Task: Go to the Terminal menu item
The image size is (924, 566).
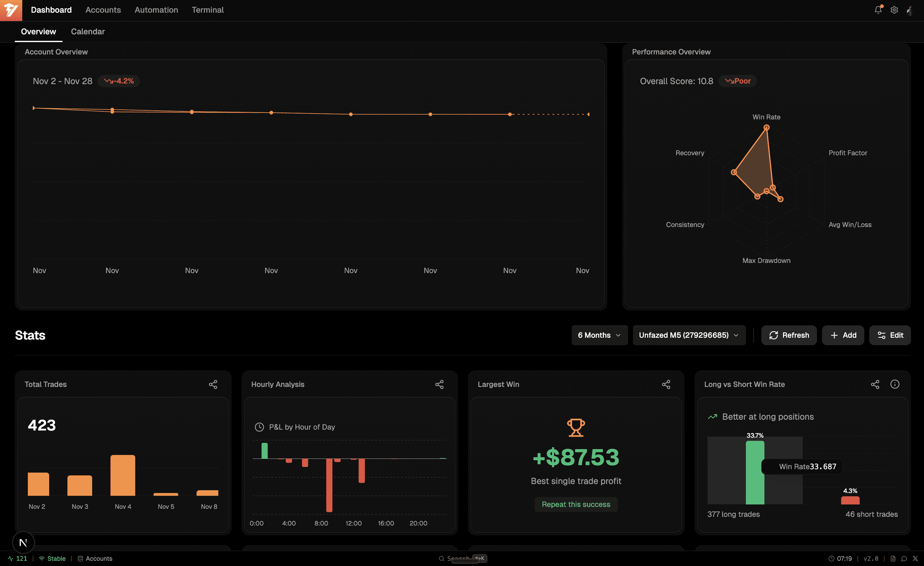Action: [207, 10]
